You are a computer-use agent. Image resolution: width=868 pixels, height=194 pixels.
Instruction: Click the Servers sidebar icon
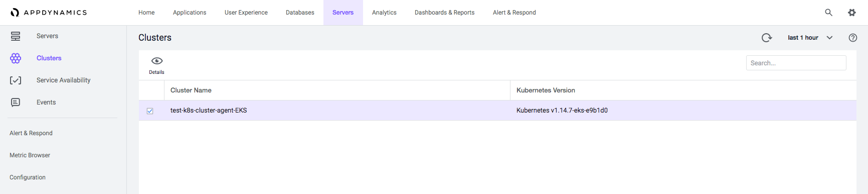coord(16,36)
